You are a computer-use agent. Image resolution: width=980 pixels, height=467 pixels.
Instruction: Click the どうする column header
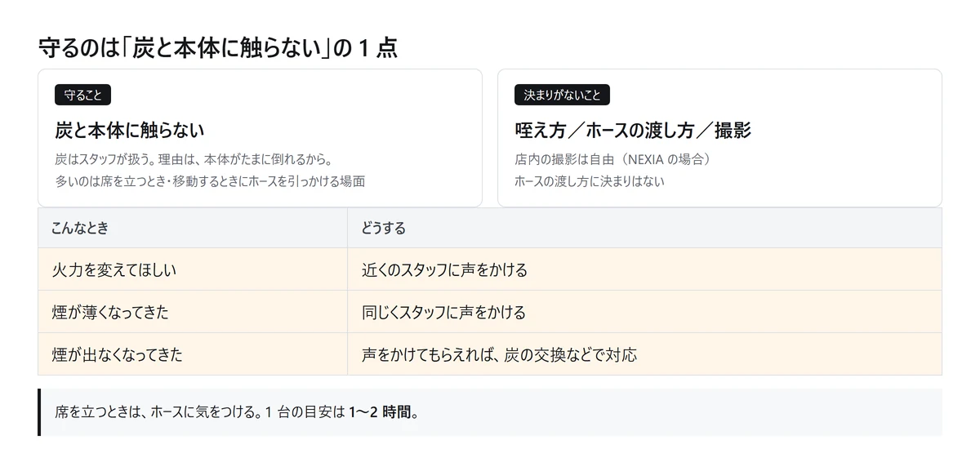pos(644,229)
